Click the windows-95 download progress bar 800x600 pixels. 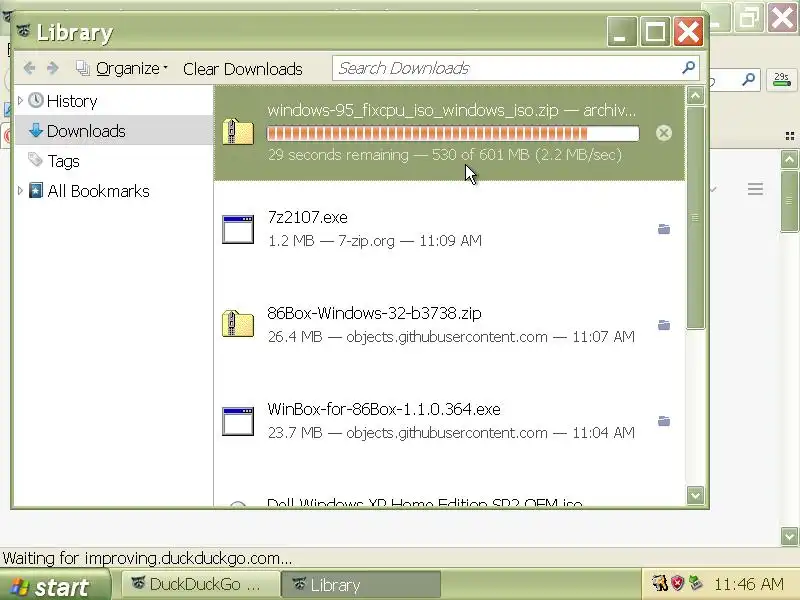click(453, 134)
